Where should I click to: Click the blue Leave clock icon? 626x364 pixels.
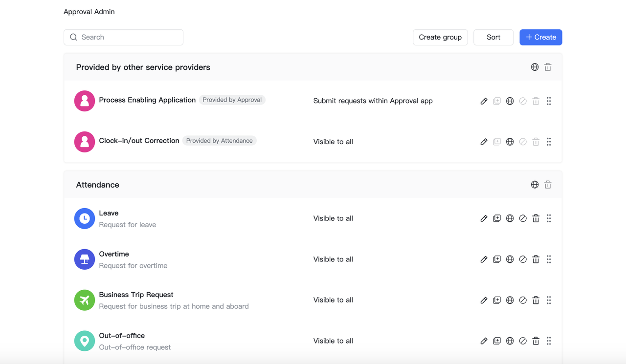(x=85, y=218)
